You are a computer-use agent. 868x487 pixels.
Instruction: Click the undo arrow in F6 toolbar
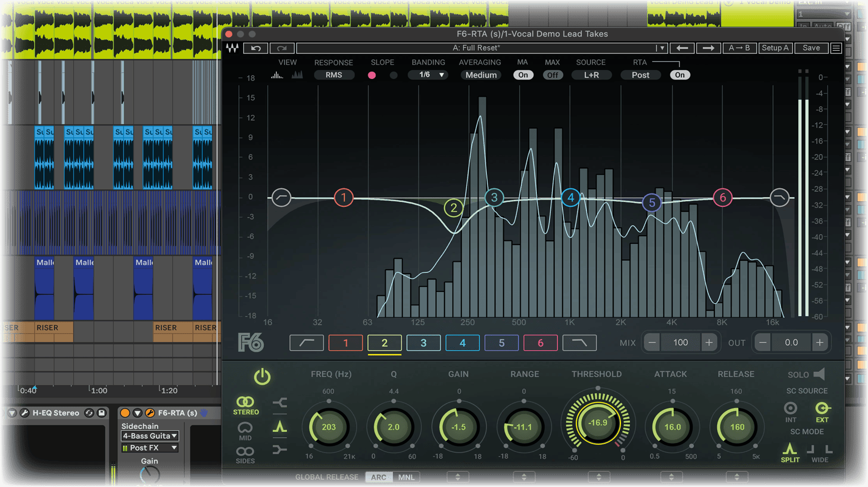coord(256,48)
